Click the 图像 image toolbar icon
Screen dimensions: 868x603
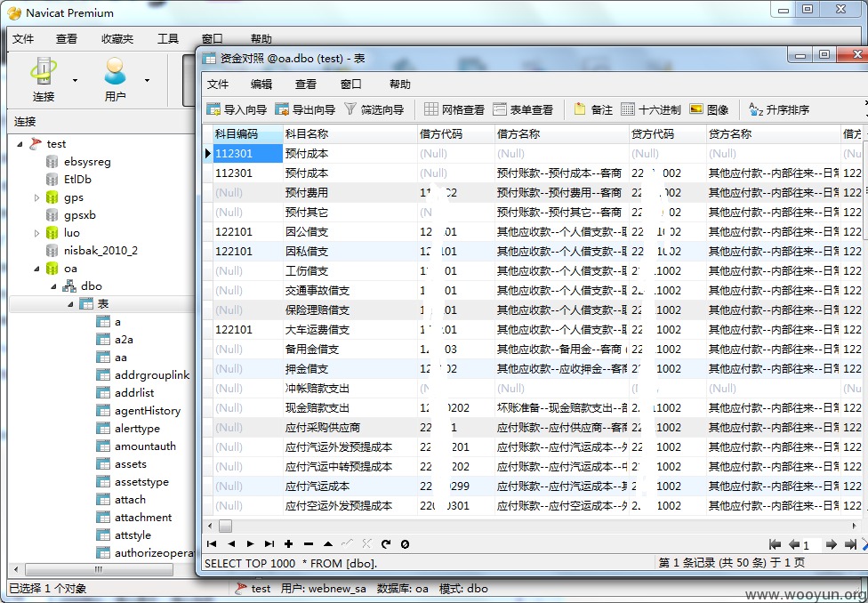tap(709, 109)
